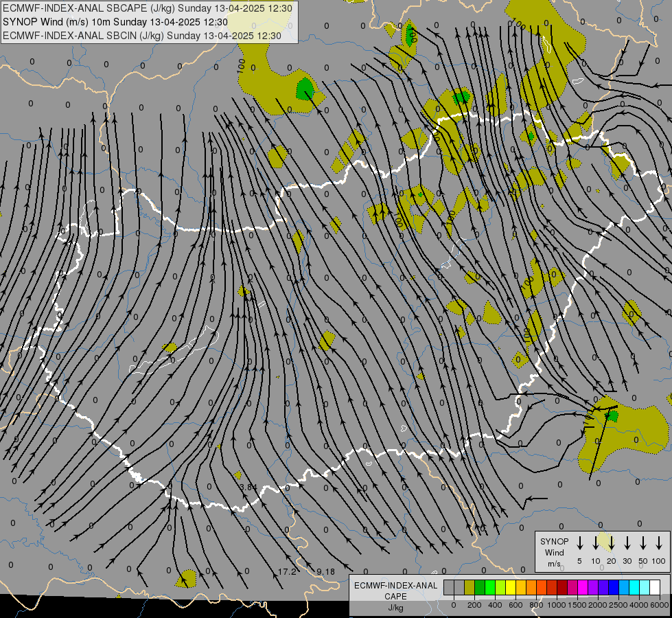Viewport: 672px width, 618px height.
Task: Click the number 5 in the wind legend
Action: coord(579,561)
